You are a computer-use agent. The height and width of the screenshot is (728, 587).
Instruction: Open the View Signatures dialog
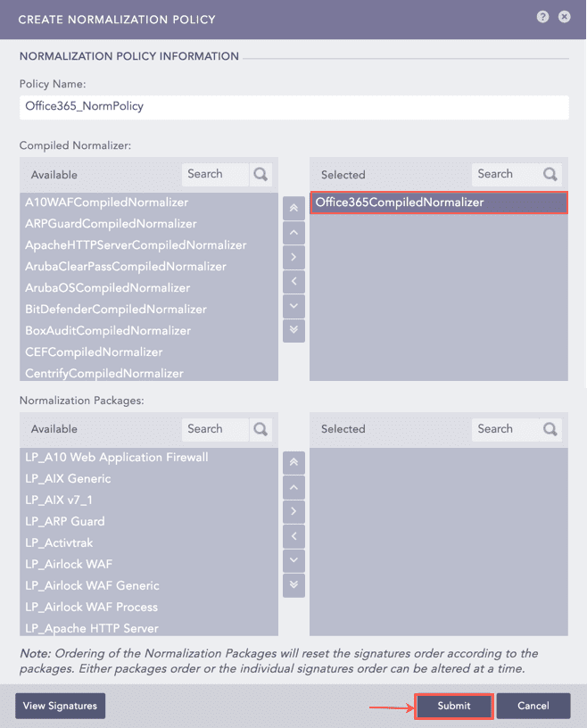pos(59,706)
